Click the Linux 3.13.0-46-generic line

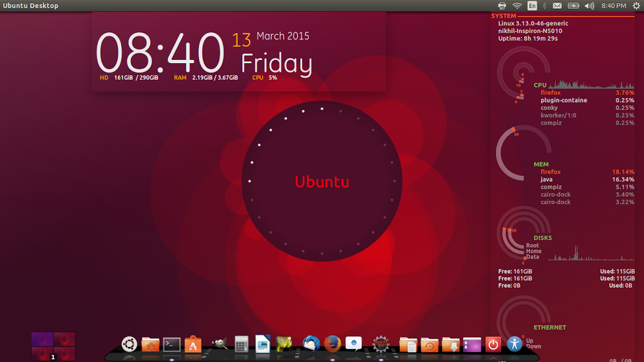click(533, 24)
